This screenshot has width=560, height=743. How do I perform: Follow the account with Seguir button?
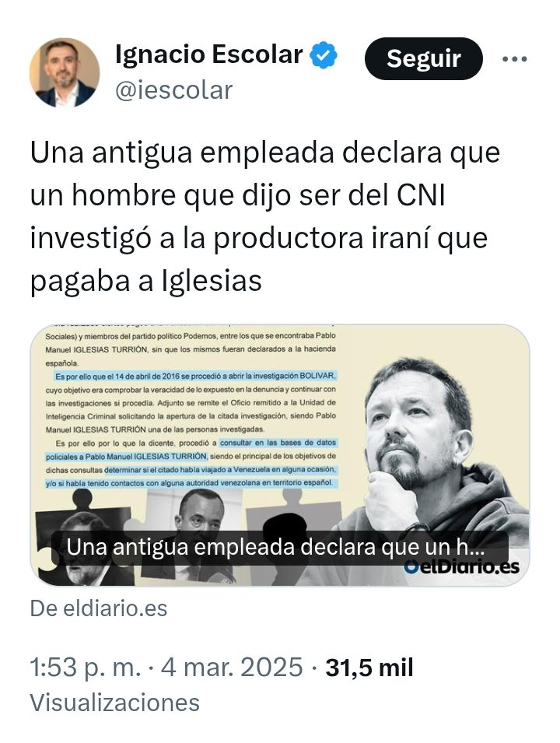[424, 59]
